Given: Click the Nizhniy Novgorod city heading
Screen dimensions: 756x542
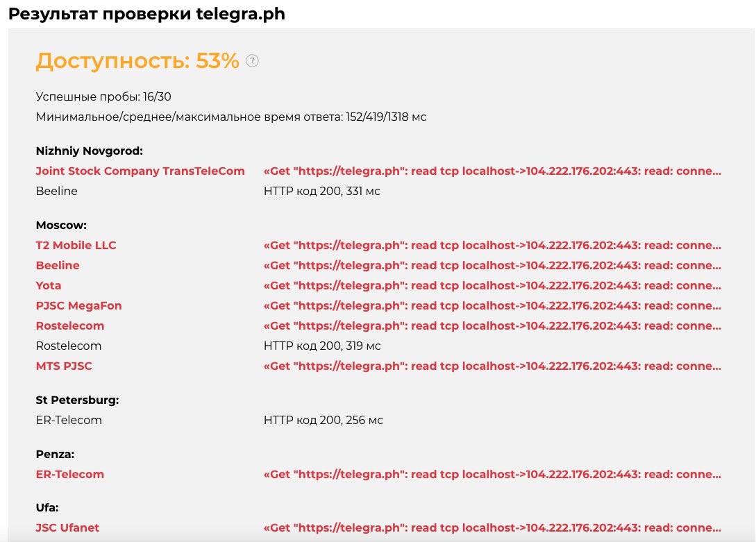Looking at the screenshot, I should point(89,151).
